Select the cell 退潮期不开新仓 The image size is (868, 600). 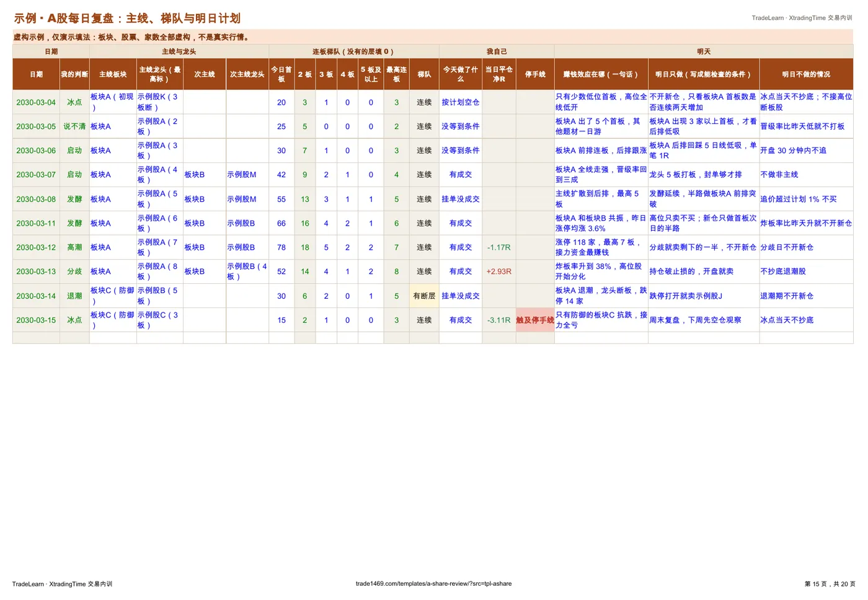pyautogui.click(x=806, y=296)
